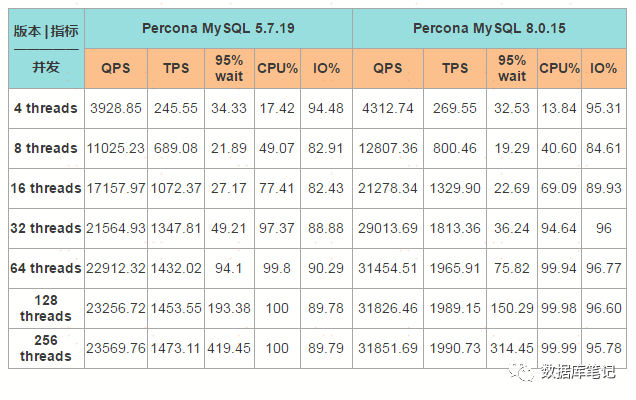Click the 版本|指标 corner header cell
636x400 pixels.
(46, 31)
